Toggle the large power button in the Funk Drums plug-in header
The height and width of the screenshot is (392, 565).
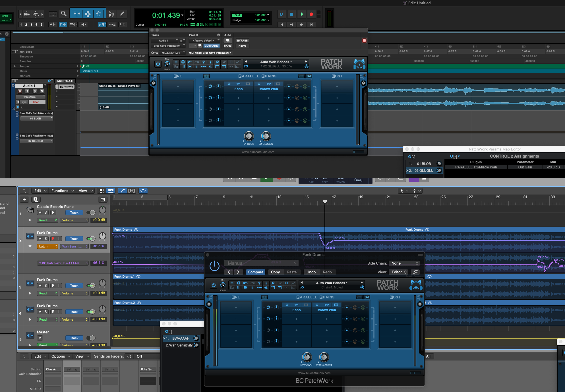pos(214,266)
